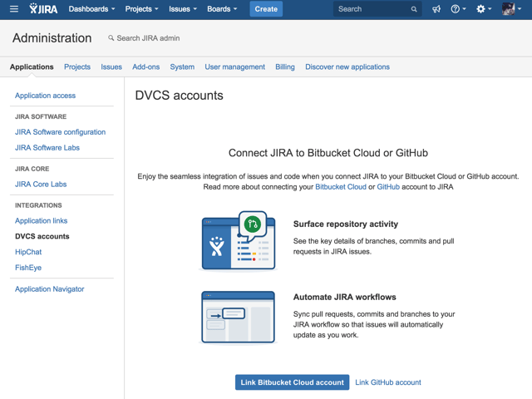Click the INTEGRATIONS section label
Viewport: 532px width, 399px height.
(x=38, y=205)
